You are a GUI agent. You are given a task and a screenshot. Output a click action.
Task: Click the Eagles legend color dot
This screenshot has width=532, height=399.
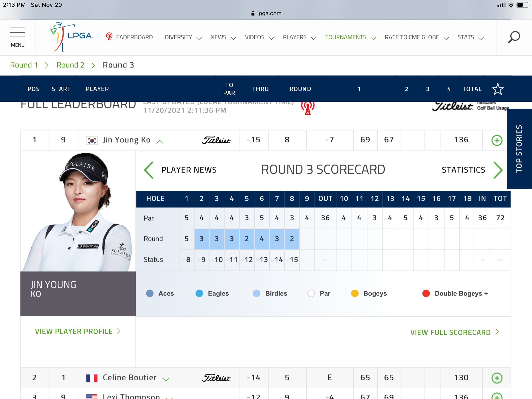pyautogui.click(x=199, y=293)
